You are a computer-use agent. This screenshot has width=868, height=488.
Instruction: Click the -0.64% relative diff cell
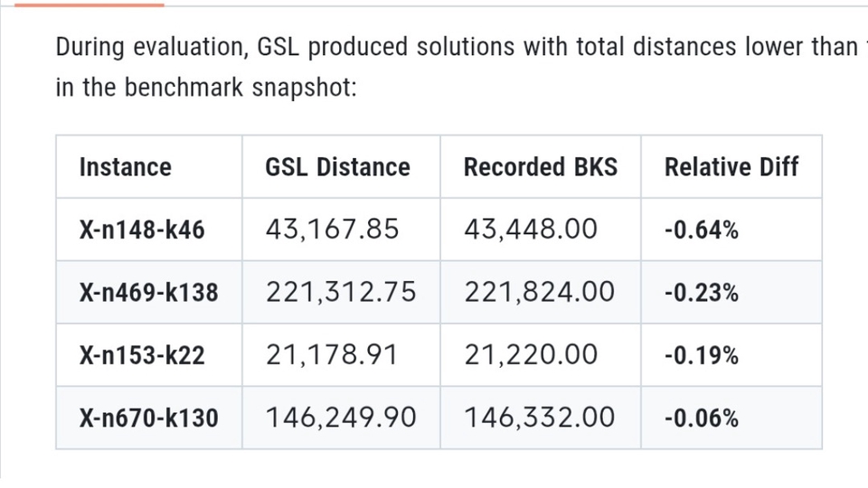click(701, 230)
